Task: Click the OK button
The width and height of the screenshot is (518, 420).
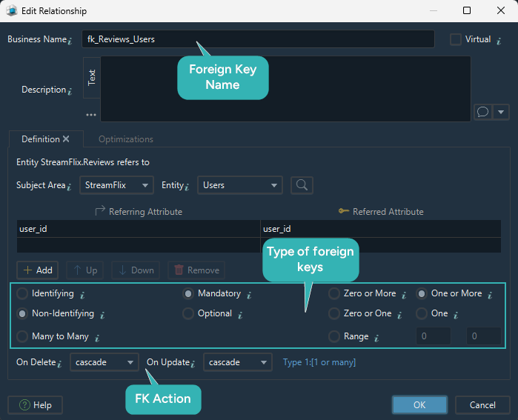Action: [419, 404]
